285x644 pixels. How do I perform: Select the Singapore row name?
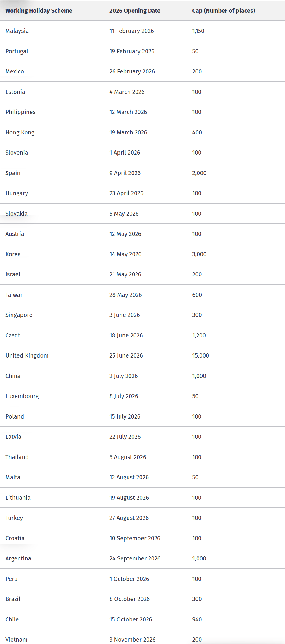(19, 315)
